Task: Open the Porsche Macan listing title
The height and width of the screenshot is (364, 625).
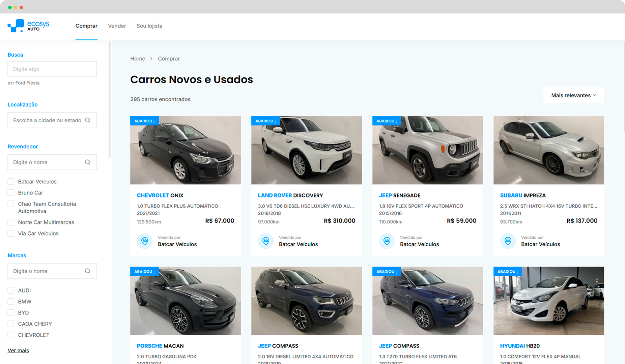Action: [160, 346]
